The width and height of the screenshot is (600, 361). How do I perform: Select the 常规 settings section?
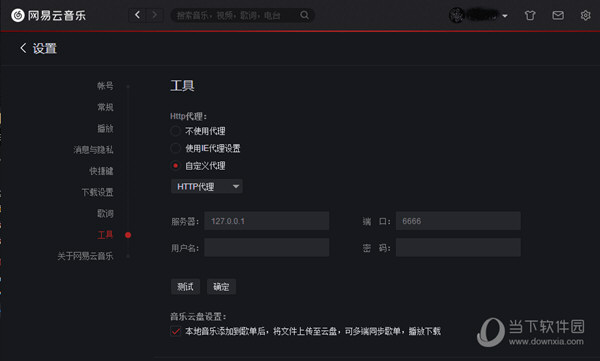(105, 107)
